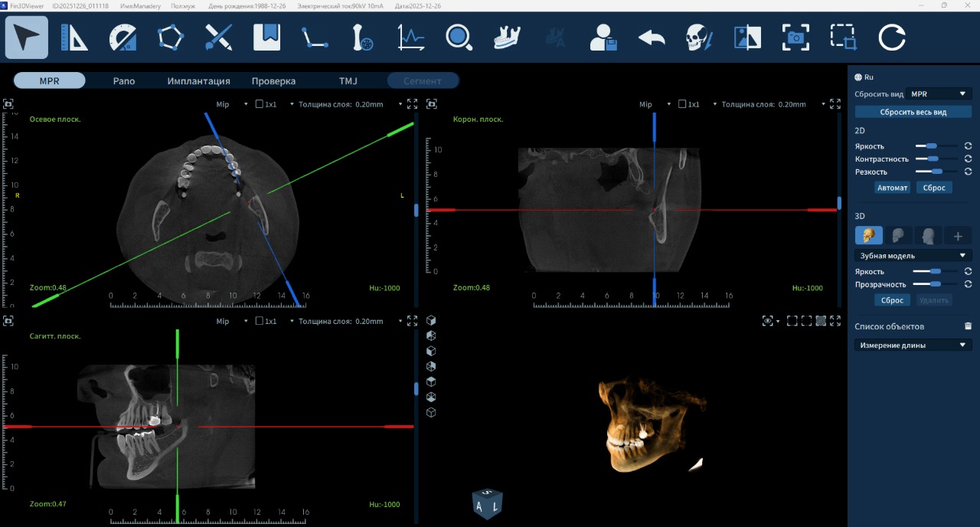This screenshot has height=527, width=980.
Task: Click the bottommost 3D orientation cube
Action: click(431, 412)
